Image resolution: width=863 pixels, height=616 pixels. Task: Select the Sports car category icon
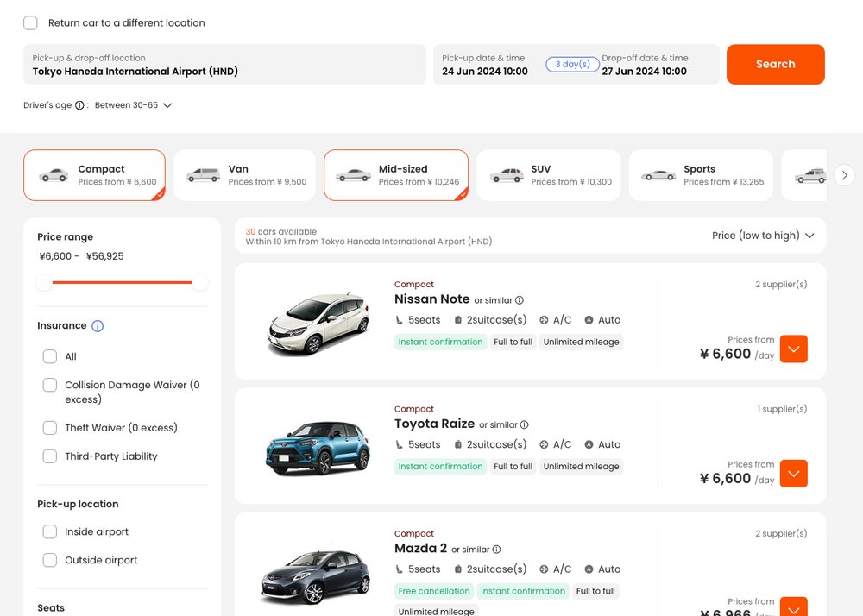click(658, 174)
